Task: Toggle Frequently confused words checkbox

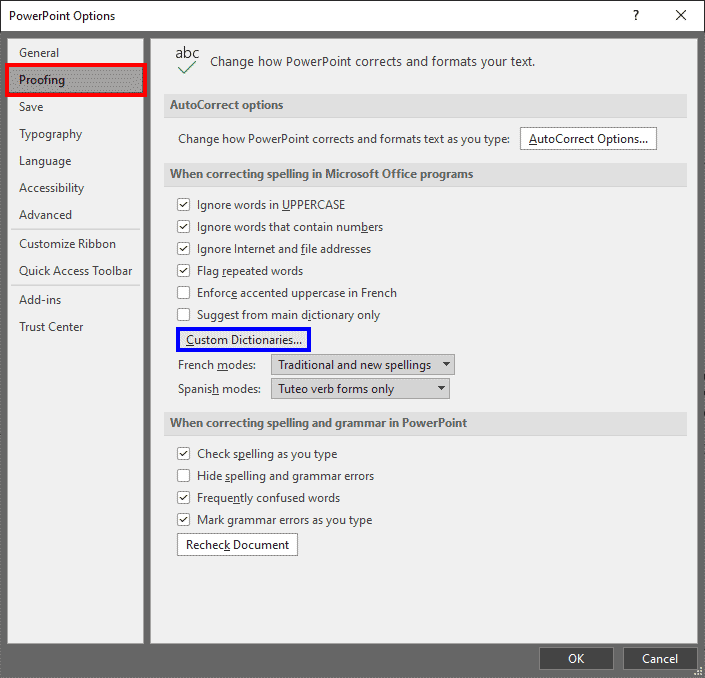Action: (183, 498)
